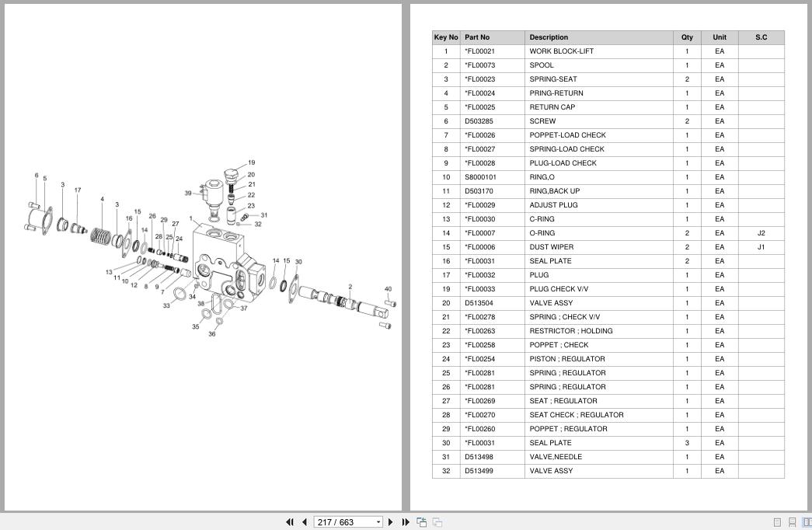Select POPPET-LOAD CHECK description
This screenshot has width=812, height=530.
[567, 135]
